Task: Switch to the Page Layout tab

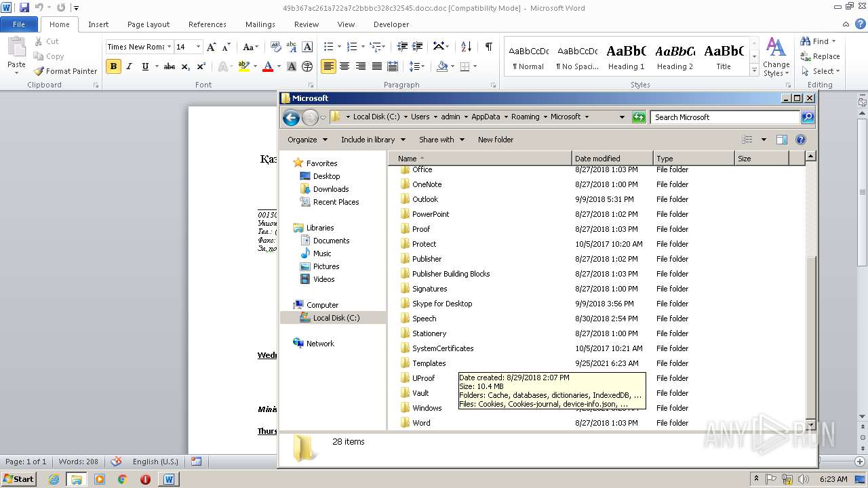Action: [x=149, y=24]
